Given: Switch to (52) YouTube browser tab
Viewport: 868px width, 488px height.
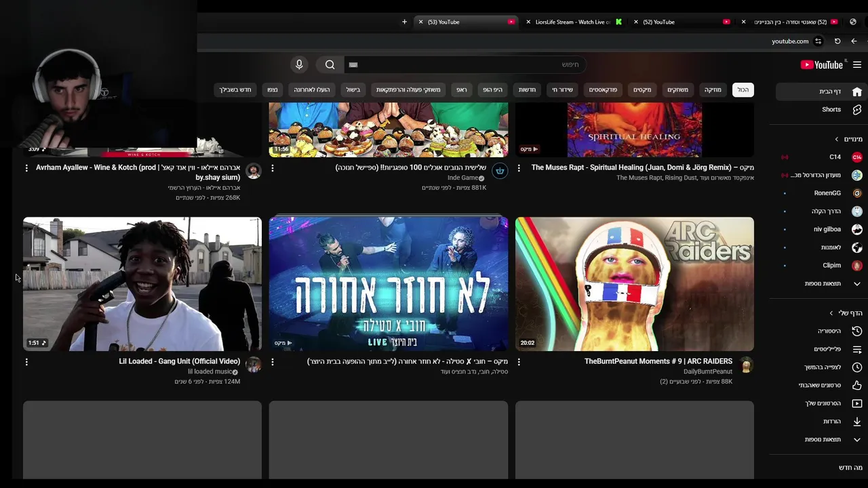Looking at the screenshot, I should tap(682, 22).
